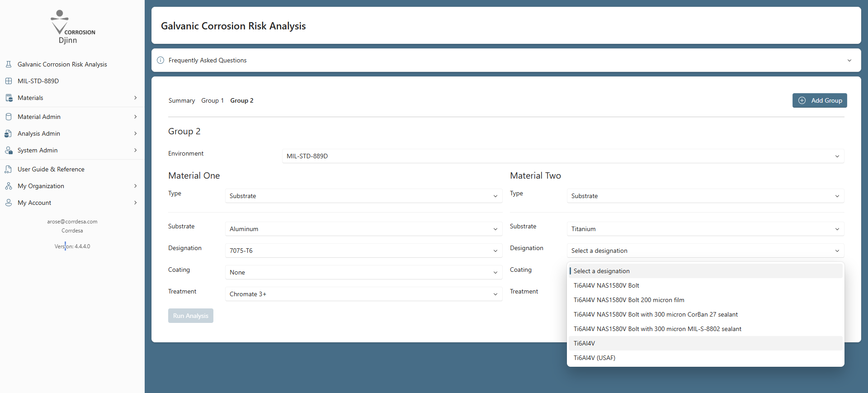
Task: Click the Materials icon in sidebar
Action: pyautogui.click(x=9, y=98)
